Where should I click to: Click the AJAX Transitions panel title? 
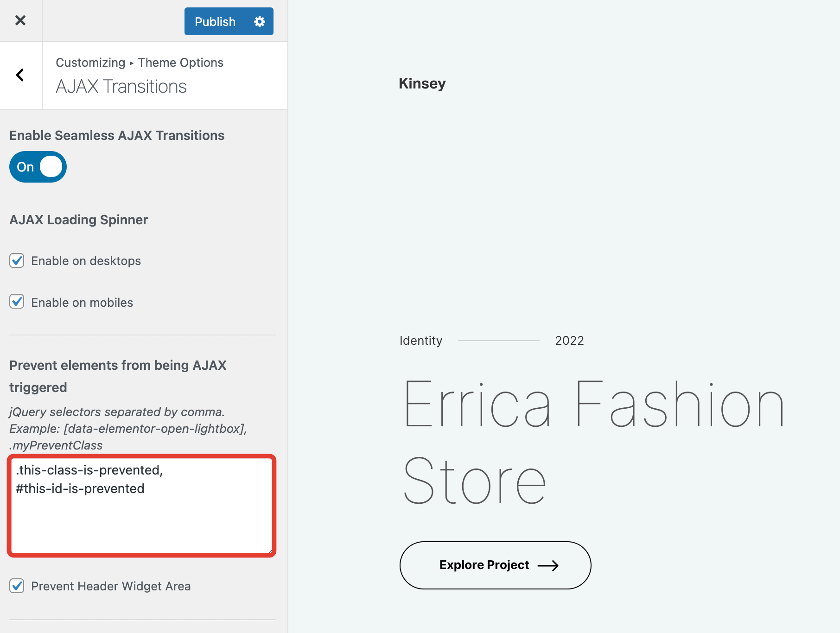coord(121,87)
